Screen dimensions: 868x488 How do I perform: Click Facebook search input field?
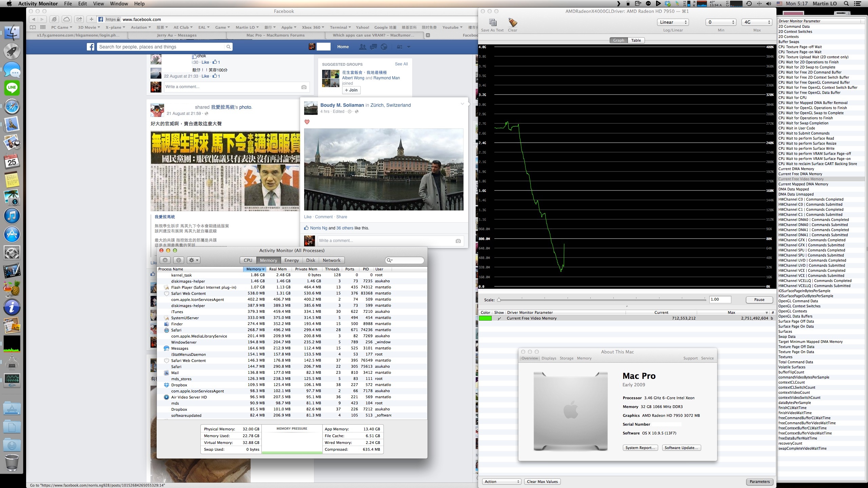coord(160,47)
